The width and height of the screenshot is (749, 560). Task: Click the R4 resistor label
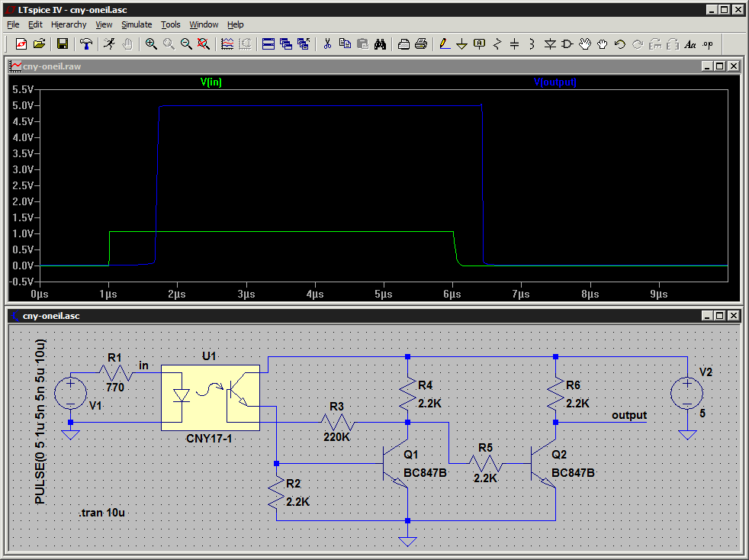point(425,385)
